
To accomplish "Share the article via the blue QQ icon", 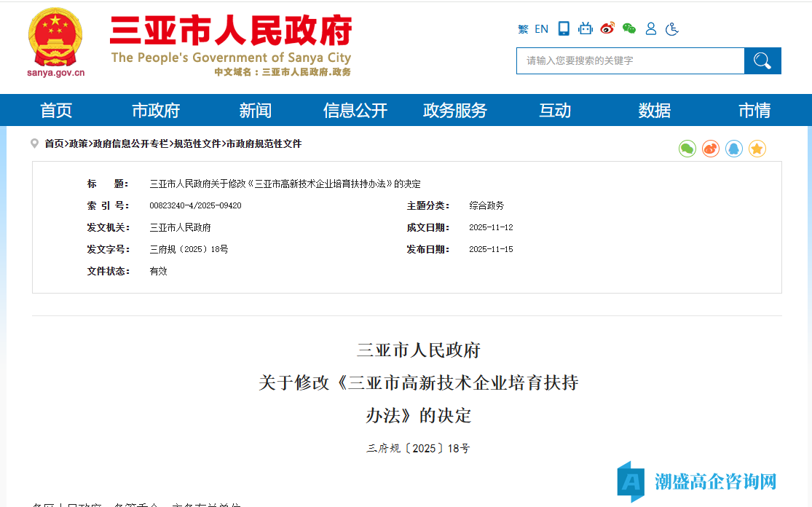I will [x=733, y=149].
